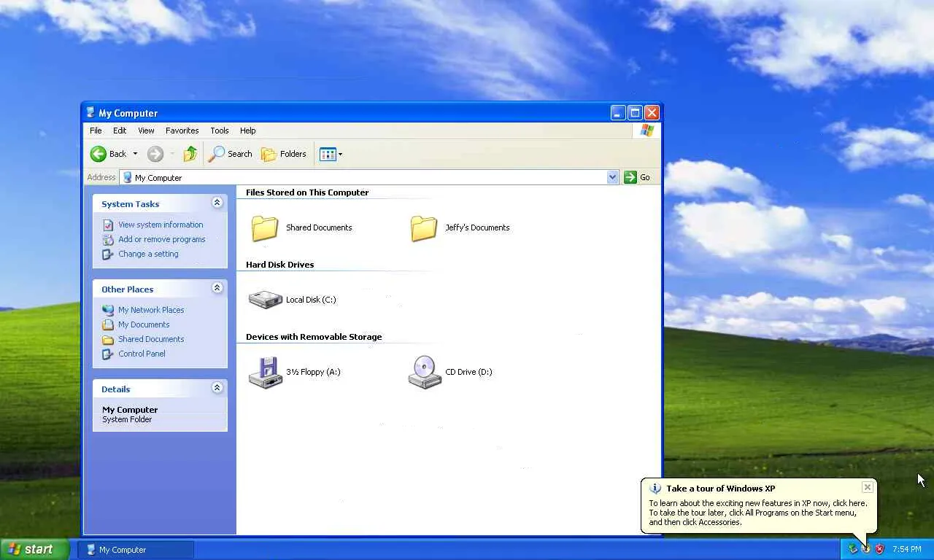Open the File menu
This screenshot has width=934, height=560.
pos(96,131)
